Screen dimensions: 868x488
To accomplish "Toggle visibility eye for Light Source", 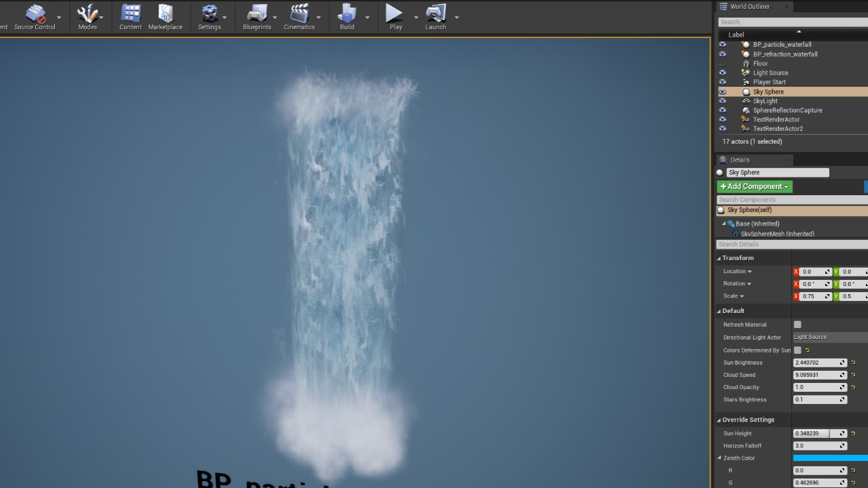I will pos(722,73).
